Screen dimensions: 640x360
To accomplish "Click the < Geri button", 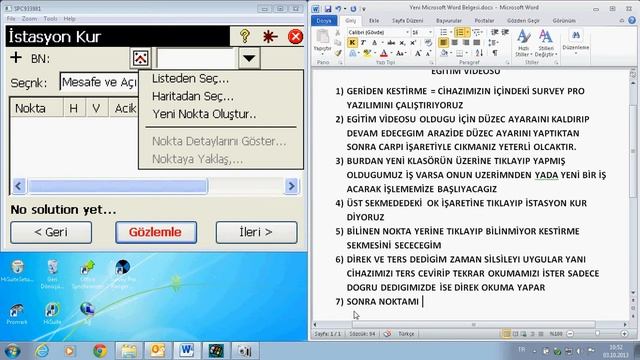I will [51, 232].
